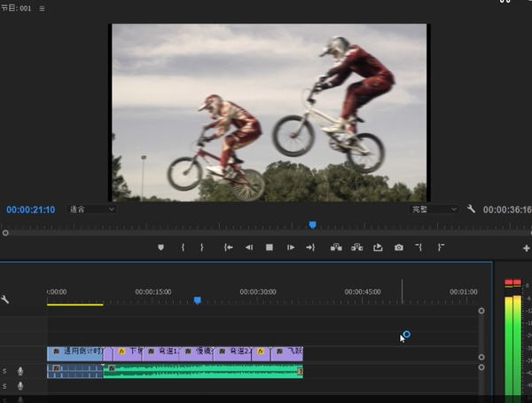Step forward one frame

pos(290,248)
